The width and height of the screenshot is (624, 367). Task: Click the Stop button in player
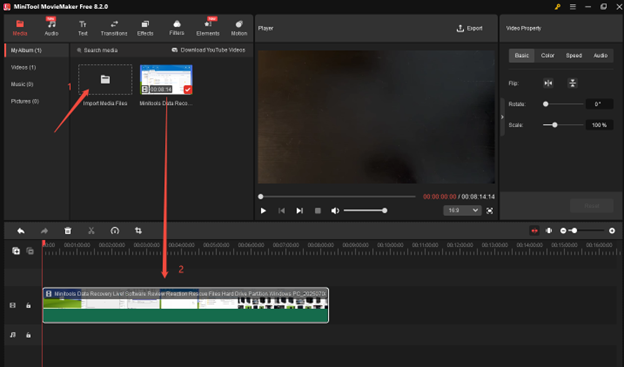click(318, 211)
